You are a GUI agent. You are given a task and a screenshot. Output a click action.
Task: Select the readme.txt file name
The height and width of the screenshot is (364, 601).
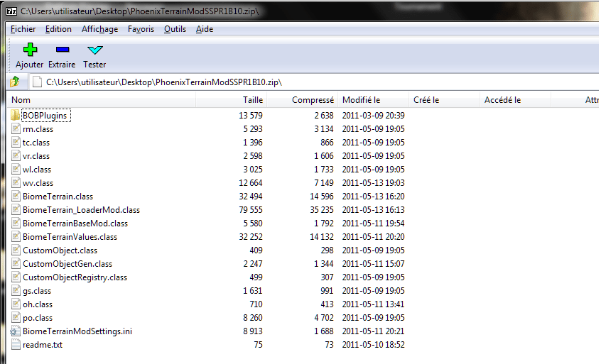[x=43, y=345]
